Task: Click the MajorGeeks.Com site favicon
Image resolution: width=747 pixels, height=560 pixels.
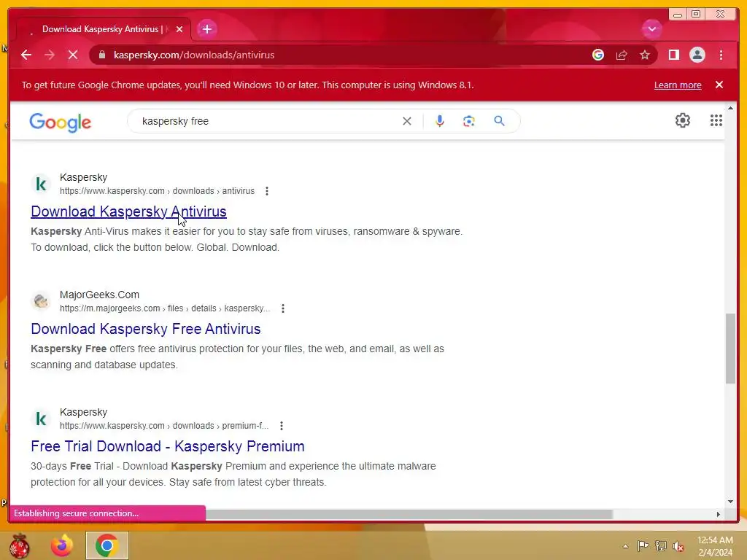Action: [41, 301]
